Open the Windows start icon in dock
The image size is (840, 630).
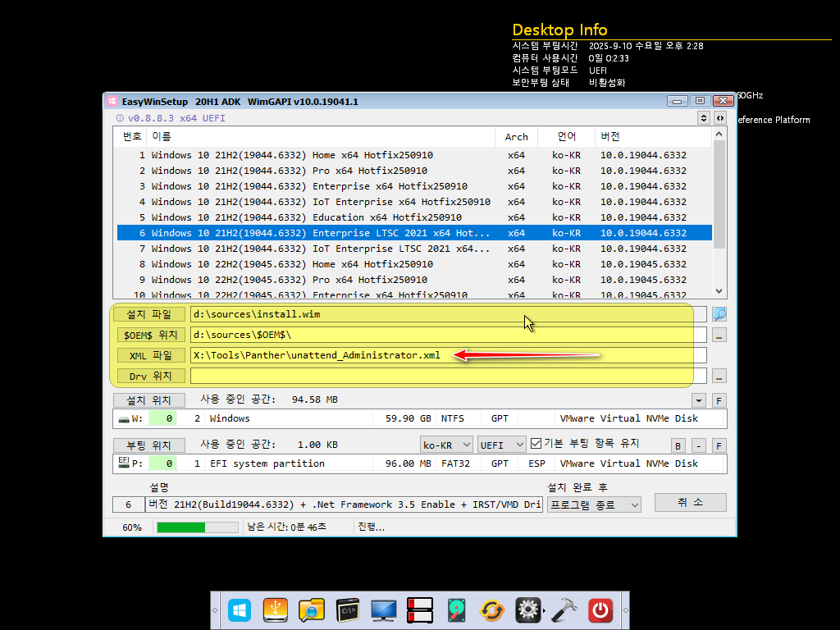[x=239, y=610]
